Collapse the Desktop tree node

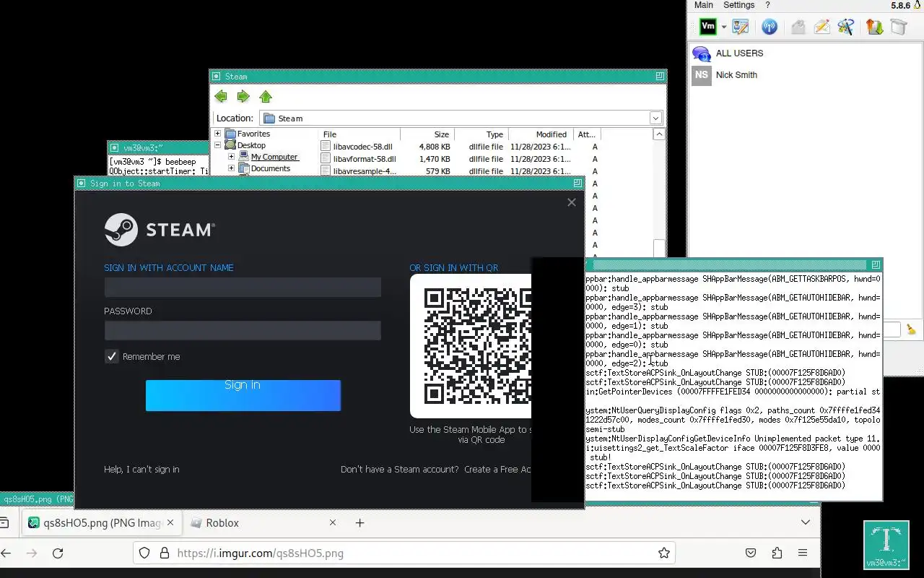point(218,145)
